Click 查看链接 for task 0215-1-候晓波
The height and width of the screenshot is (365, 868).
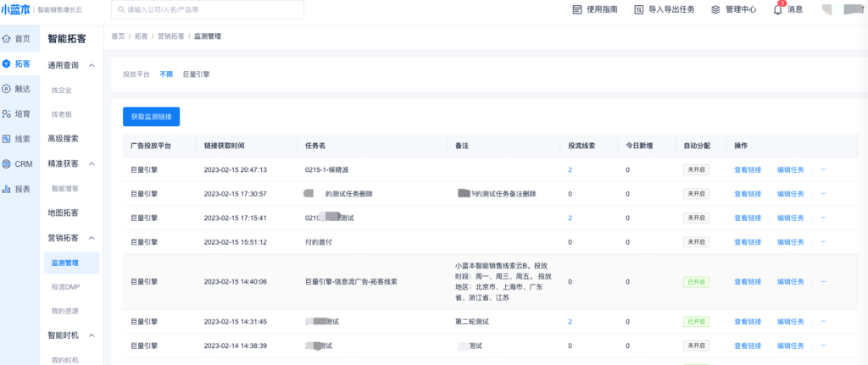(x=748, y=169)
